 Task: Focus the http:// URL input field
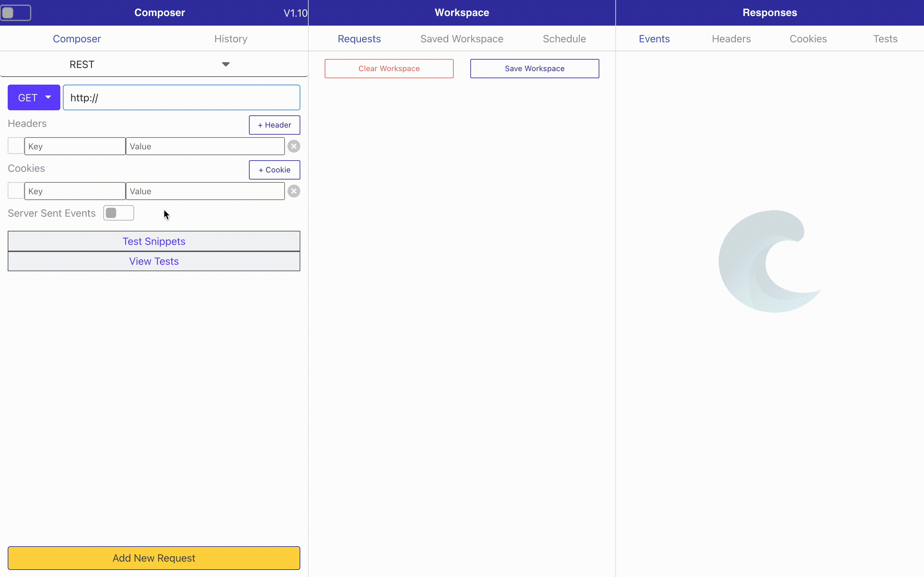[x=181, y=98]
